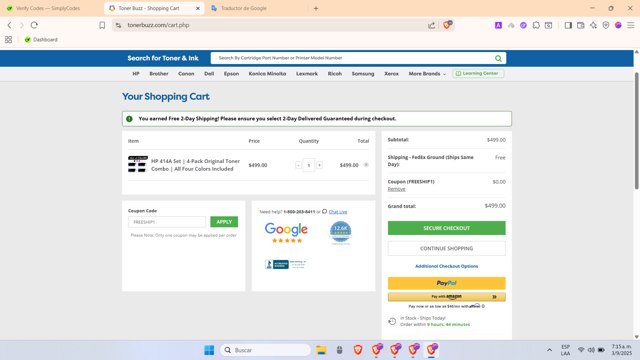Click the BBB accredited business badge
This screenshot has width=640, height=360.
(x=285, y=264)
